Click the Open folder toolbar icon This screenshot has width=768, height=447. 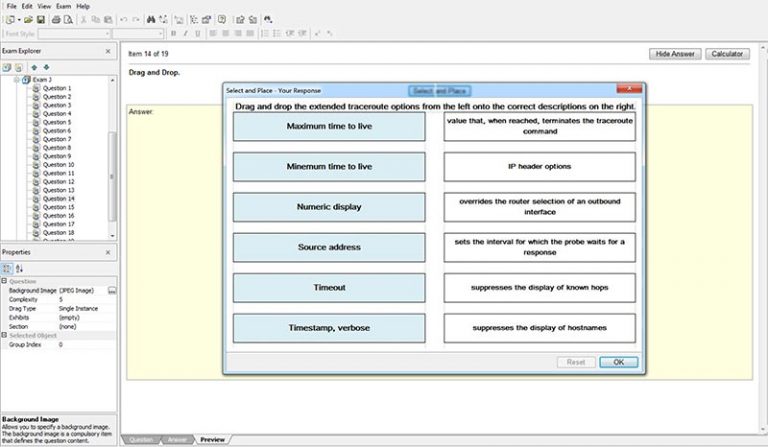(x=28, y=19)
